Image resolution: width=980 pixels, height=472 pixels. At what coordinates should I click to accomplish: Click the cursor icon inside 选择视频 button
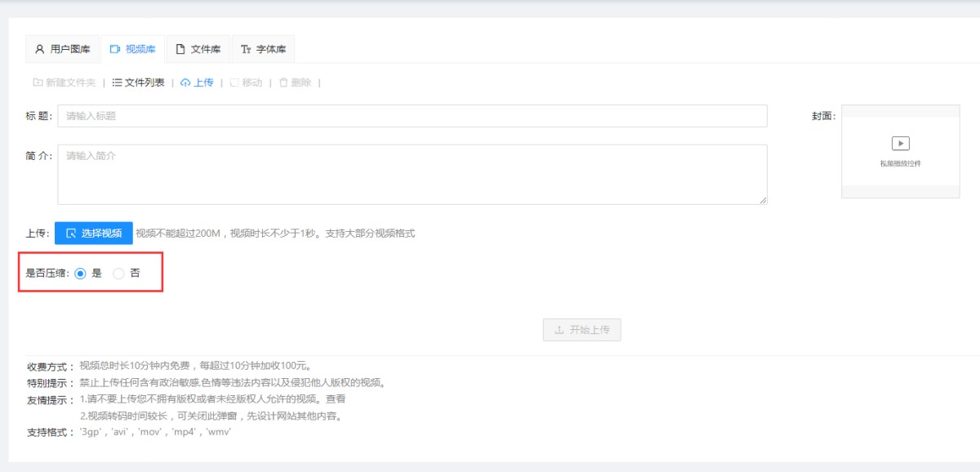(71, 234)
